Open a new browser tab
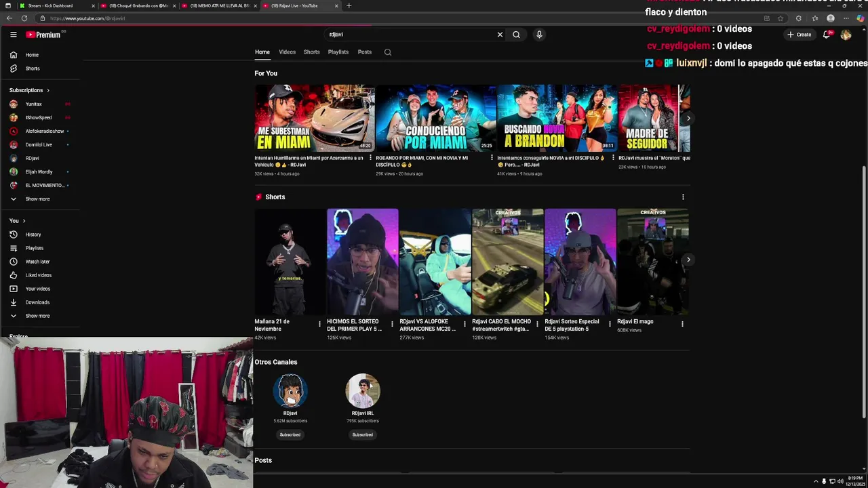The width and height of the screenshot is (868, 488). (x=349, y=5)
